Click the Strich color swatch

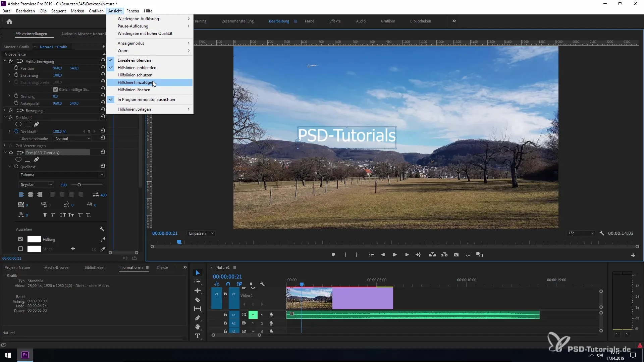(34, 249)
